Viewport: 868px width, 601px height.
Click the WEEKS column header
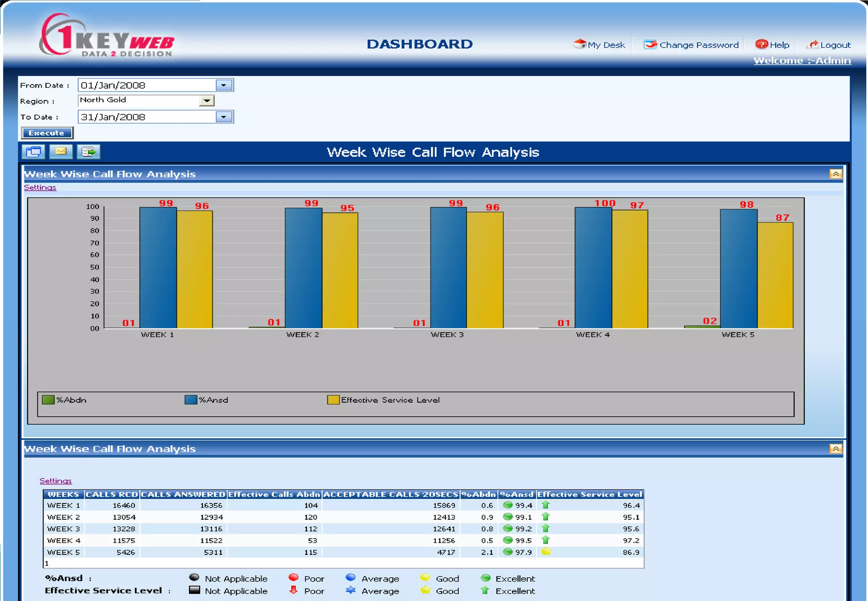point(64,494)
